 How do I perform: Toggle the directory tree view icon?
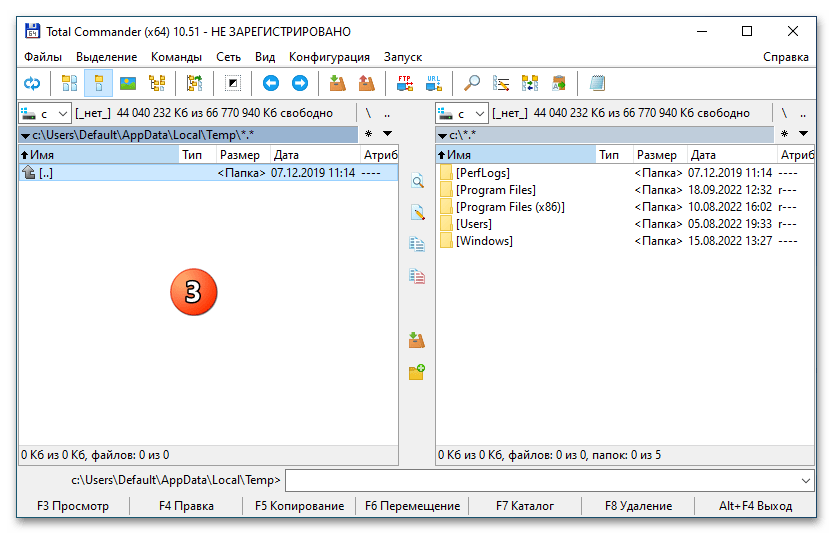(x=157, y=83)
